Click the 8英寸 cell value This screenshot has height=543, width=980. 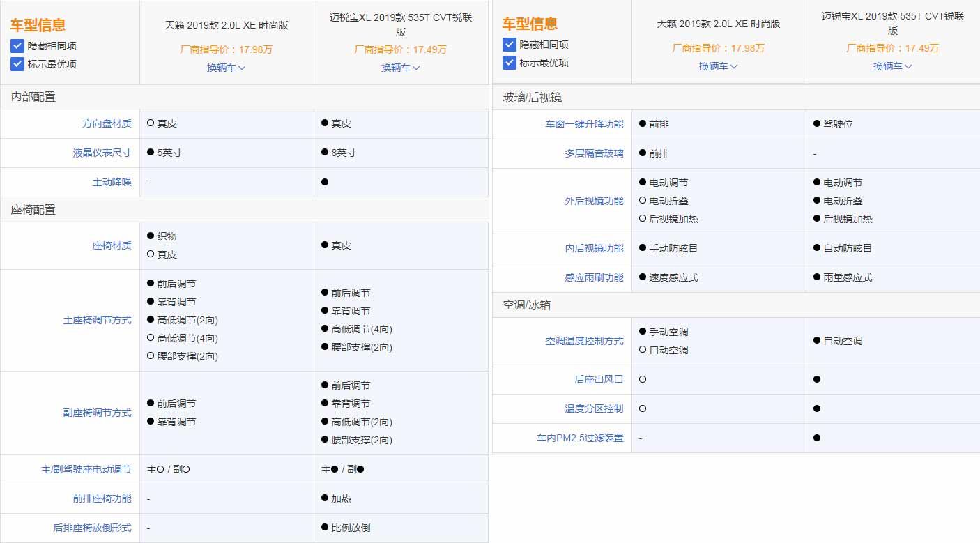click(x=344, y=153)
